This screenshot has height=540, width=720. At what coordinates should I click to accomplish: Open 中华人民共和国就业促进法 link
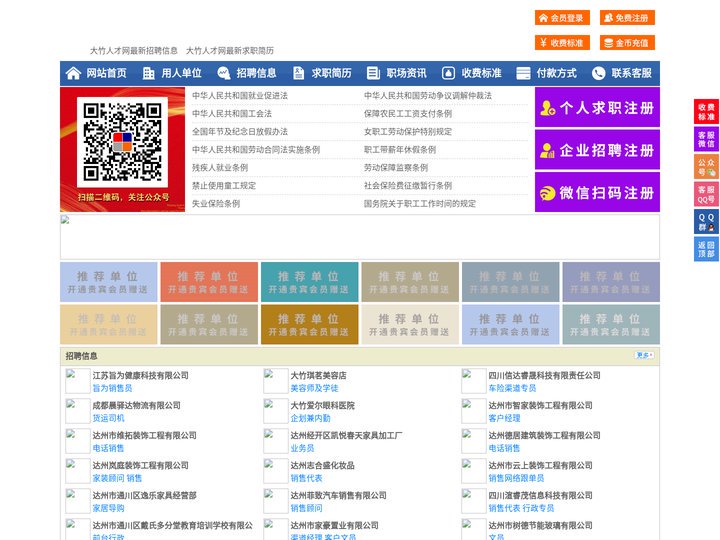(240, 96)
